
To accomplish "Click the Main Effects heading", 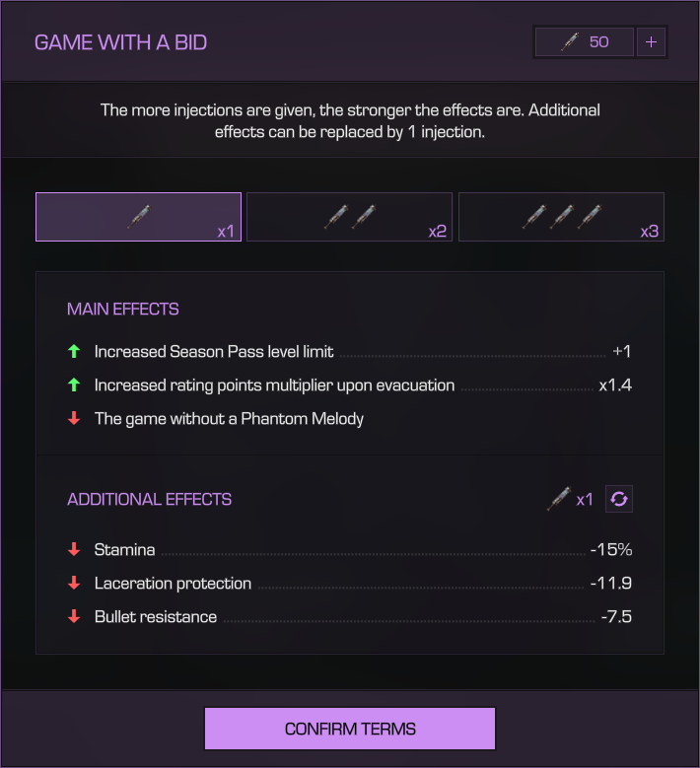I will point(123,309).
